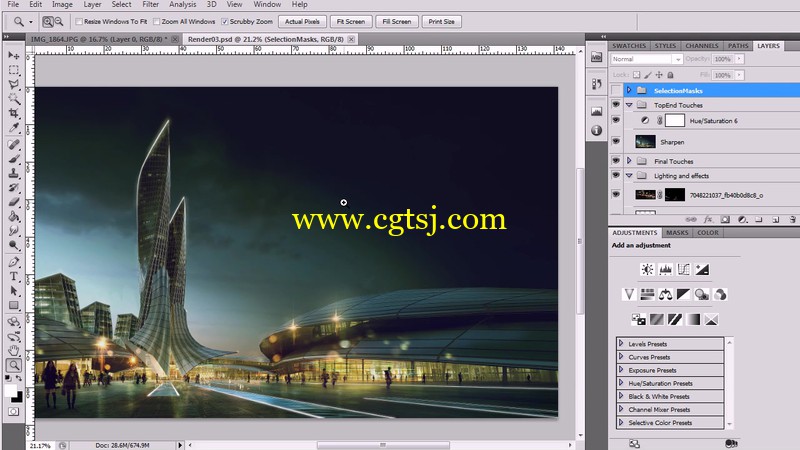Select the Zoom tool in toolbox
800x450 pixels.
14,365
